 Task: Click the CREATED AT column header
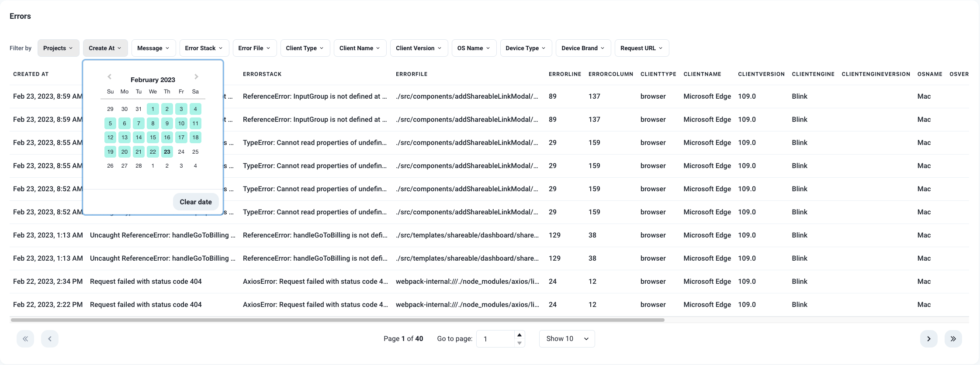(31, 74)
